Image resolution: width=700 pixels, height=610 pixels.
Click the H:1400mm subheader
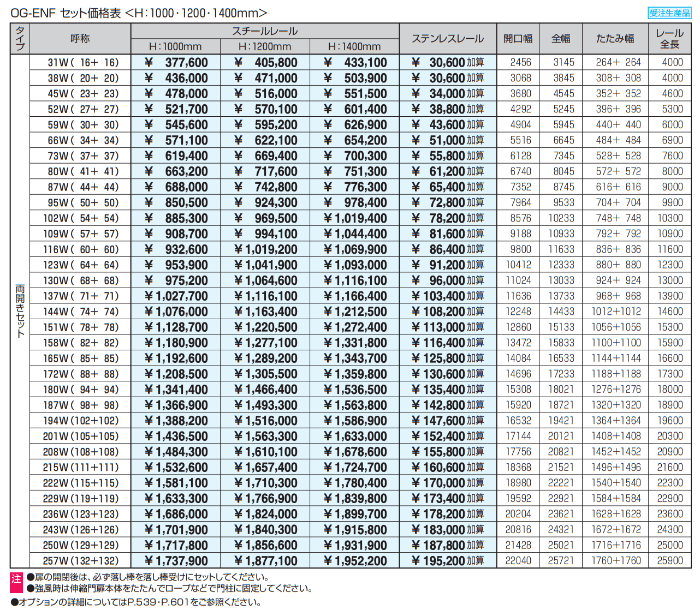point(354,47)
